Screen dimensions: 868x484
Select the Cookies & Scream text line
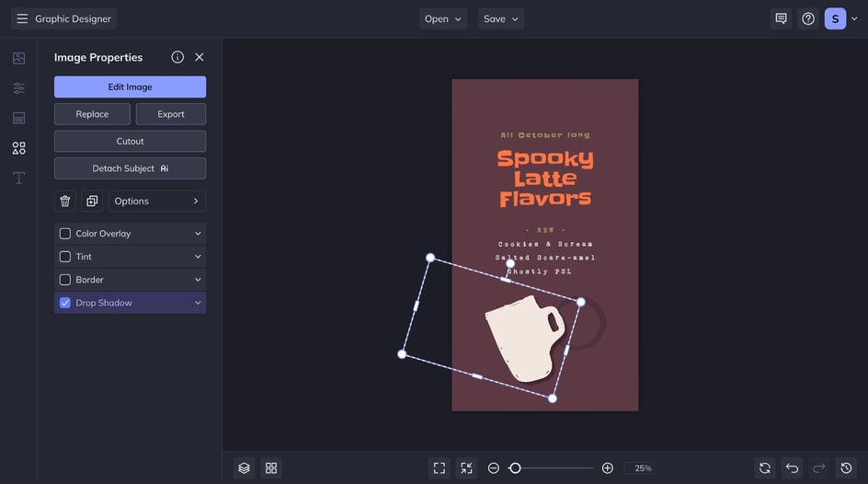pos(545,244)
